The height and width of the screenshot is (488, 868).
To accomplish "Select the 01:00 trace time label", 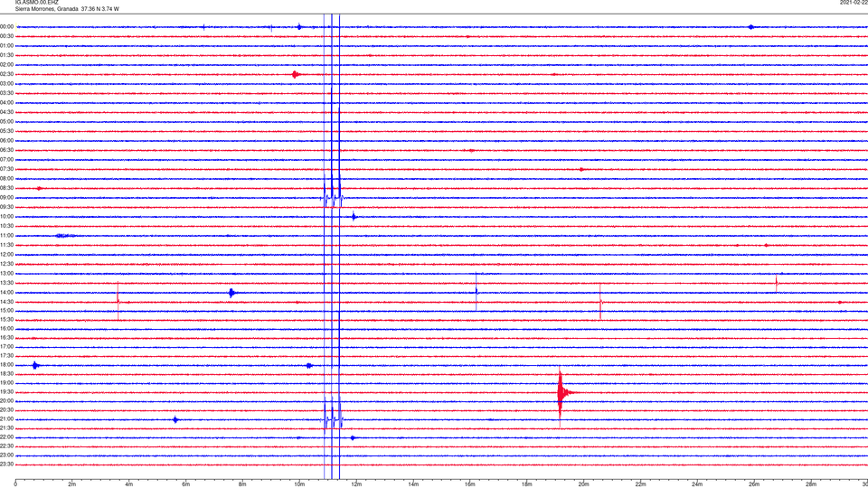I will 6,45.
